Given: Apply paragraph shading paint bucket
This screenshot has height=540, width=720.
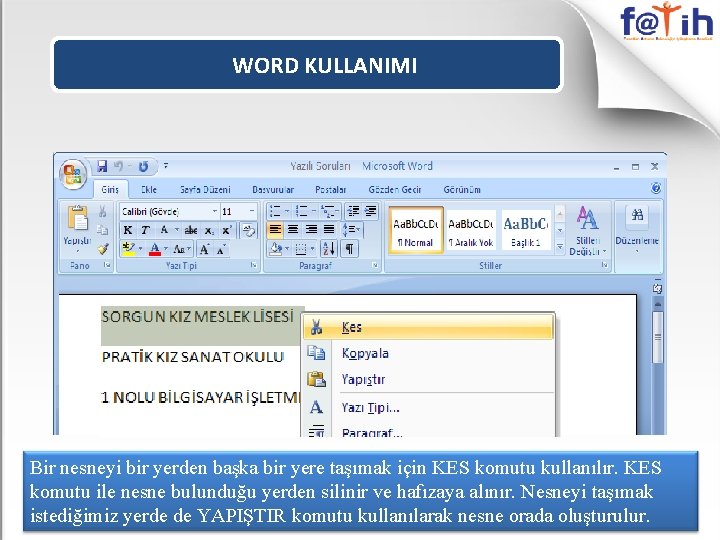Looking at the screenshot, I should [x=276, y=249].
